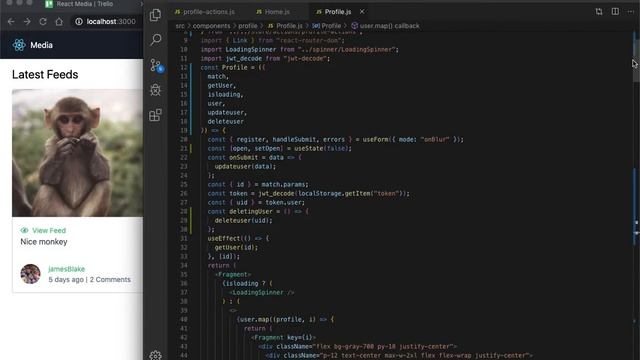
Task: Click 'deleteuser(uid);' on line 29
Action: point(243,220)
